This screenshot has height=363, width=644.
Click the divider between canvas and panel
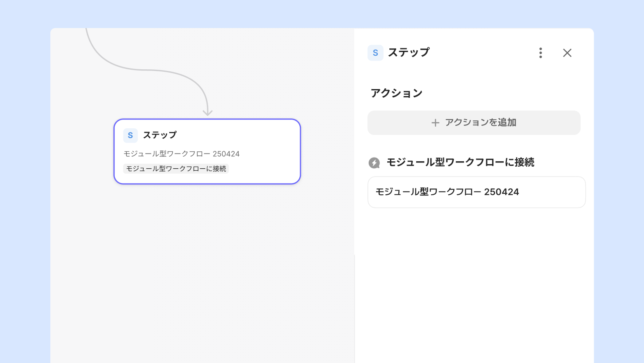point(355,309)
